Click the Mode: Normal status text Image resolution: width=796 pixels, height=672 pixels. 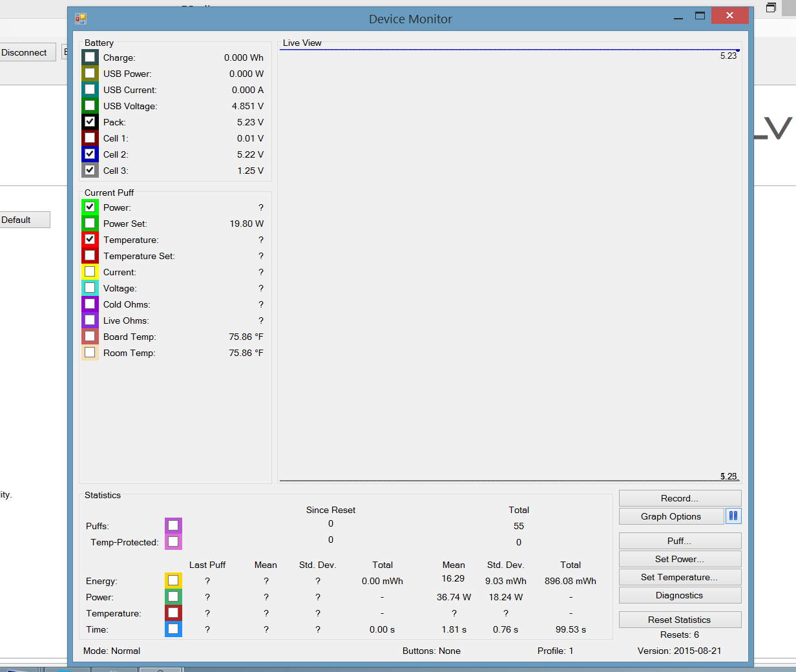coord(112,651)
